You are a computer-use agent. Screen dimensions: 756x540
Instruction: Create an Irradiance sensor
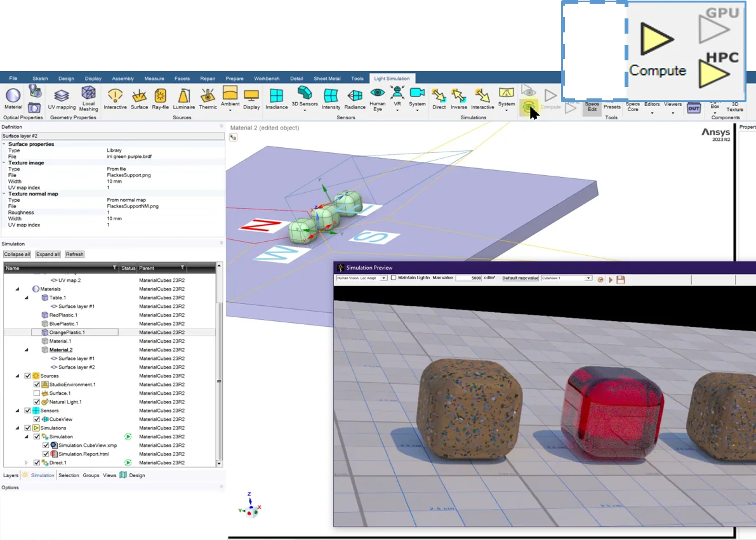[276, 99]
